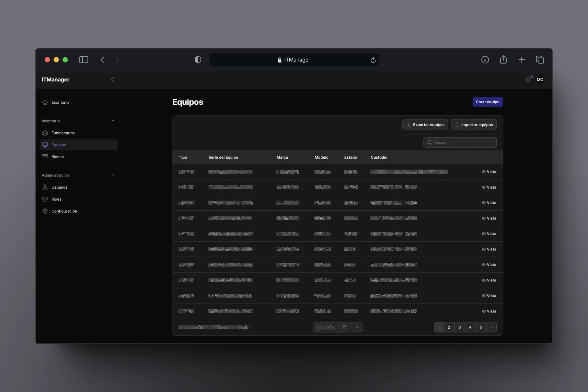The height and width of the screenshot is (392, 588).
Task: Go to Configuración in the sidebar
Action: (x=64, y=211)
